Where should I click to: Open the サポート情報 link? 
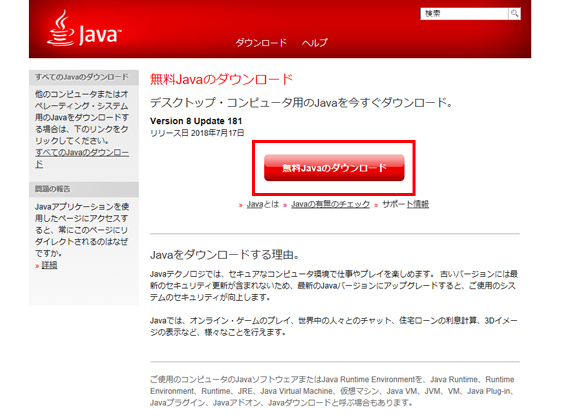405,204
